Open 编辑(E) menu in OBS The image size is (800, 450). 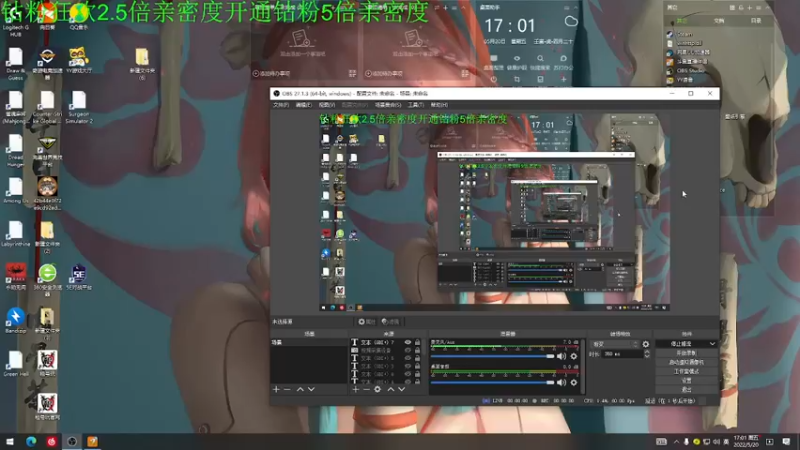(304, 105)
